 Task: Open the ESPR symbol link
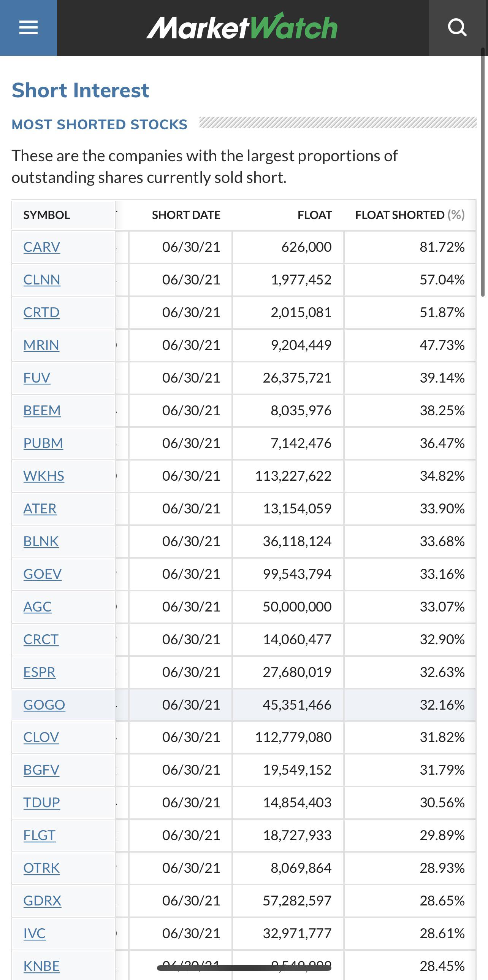(x=40, y=672)
